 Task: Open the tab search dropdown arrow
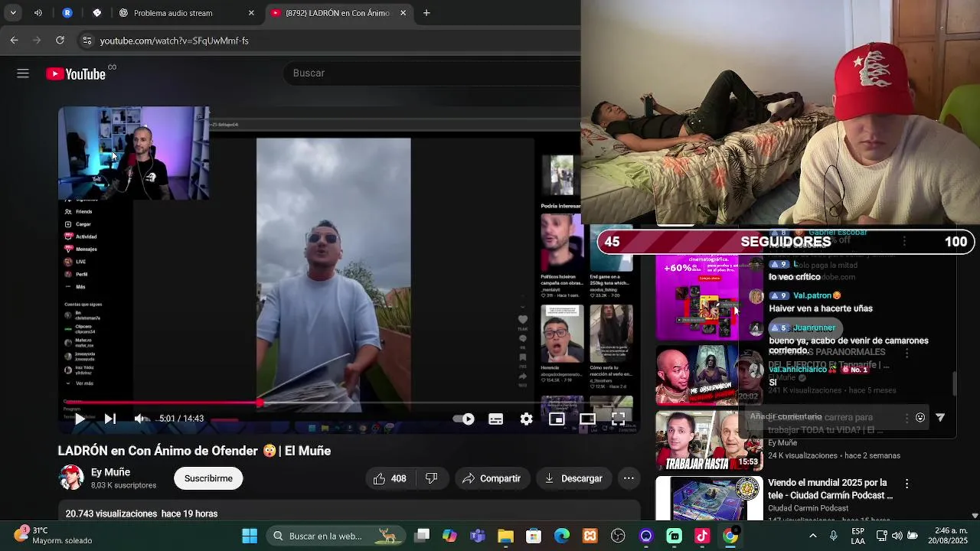13,13
